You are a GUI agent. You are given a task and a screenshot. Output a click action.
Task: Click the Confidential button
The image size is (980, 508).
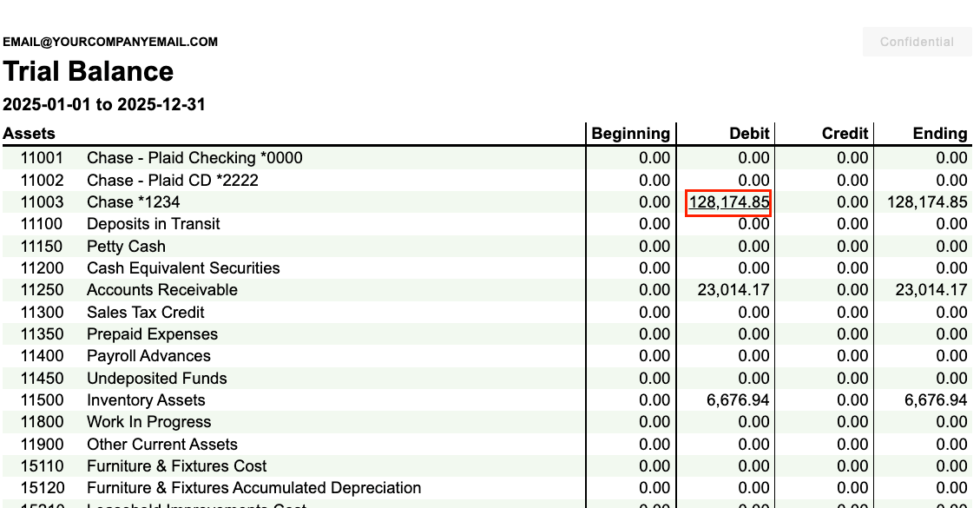tap(917, 42)
